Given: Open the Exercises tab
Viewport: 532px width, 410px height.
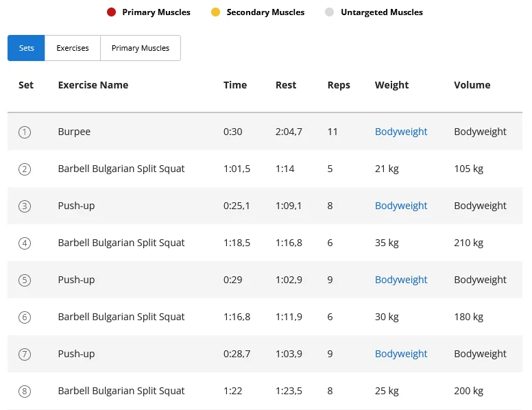Looking at the screenshot, I should click(x=73, y=48).
